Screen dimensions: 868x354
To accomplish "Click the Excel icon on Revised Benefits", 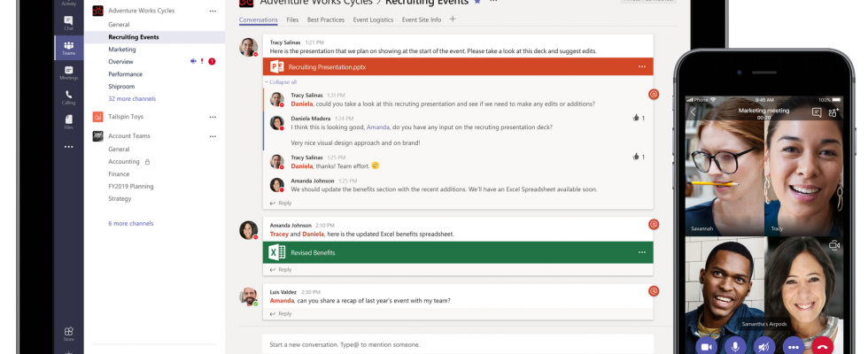I will pos(276,252).
